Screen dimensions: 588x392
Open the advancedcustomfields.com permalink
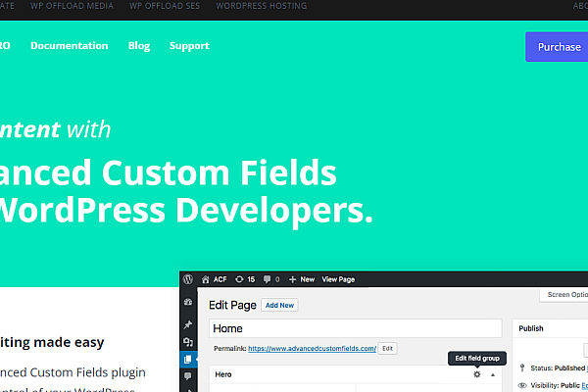click(312, 349)
